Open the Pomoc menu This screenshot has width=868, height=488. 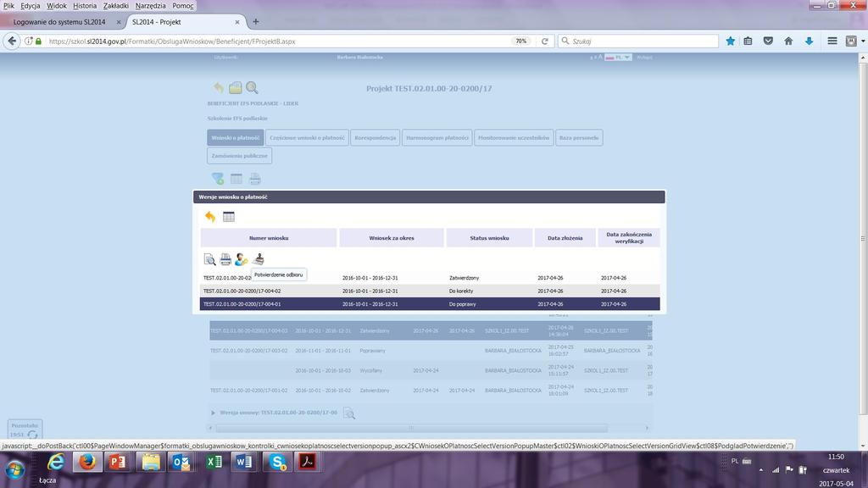pyautogui.click(x=183, y=6)
